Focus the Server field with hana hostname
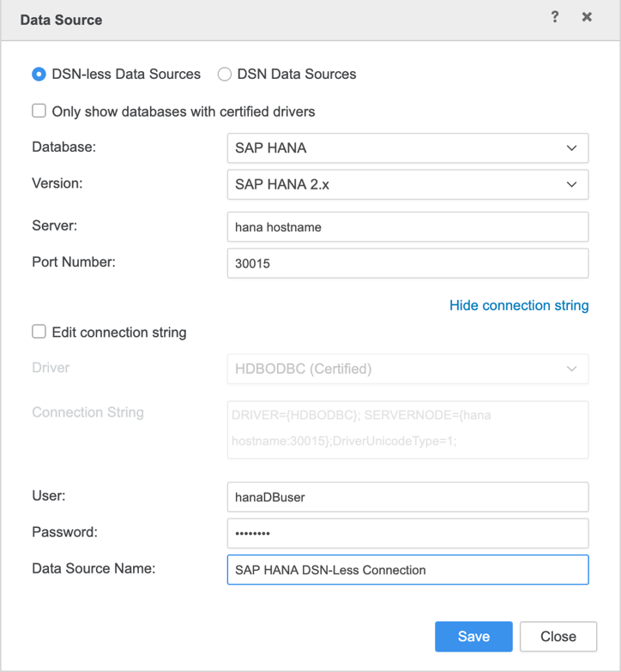 click(407, 227)
